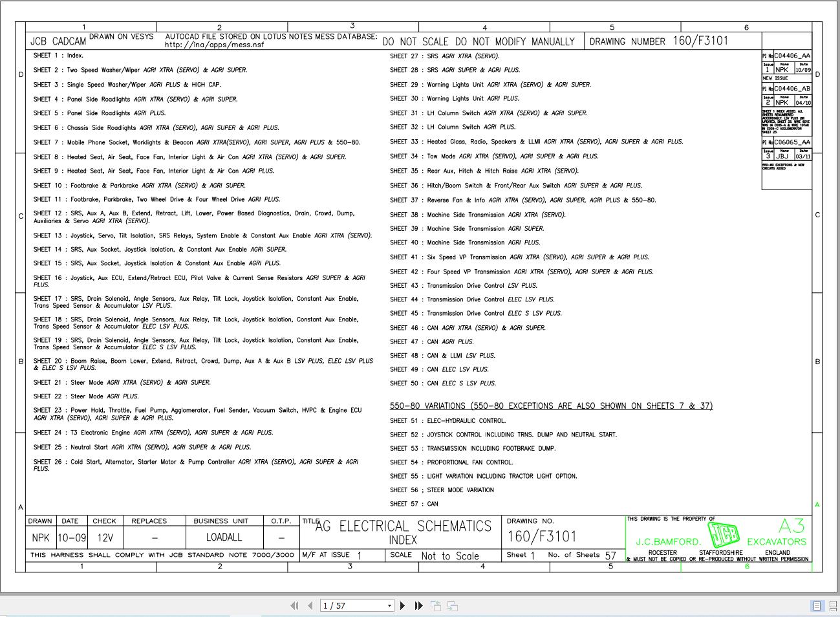Screen dimensions: 840x617
Task: Click the 'LOADALL' business unit cell
Action: click(x=224, y=537)
